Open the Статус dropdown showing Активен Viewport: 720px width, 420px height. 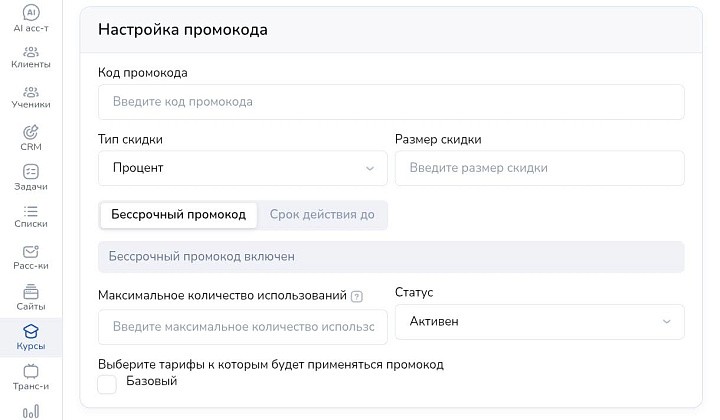(x=540, y=322)
